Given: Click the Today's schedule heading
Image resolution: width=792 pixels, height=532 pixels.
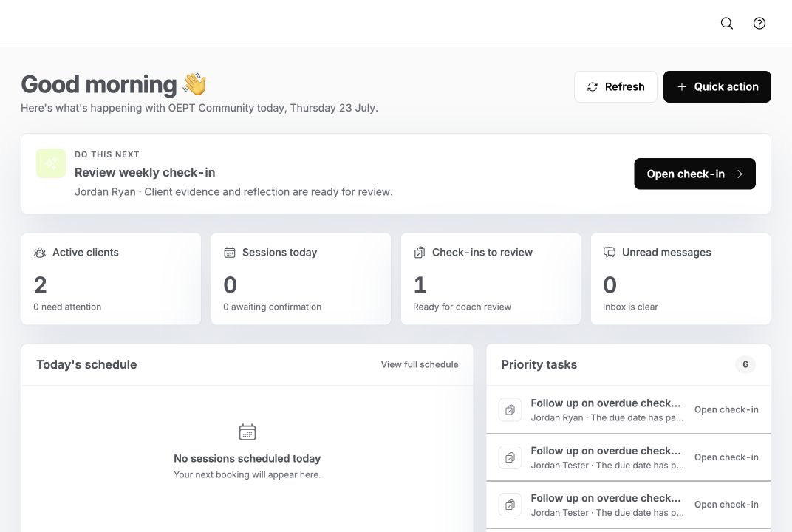Looking at the screenshot, I should coord(86,365).
